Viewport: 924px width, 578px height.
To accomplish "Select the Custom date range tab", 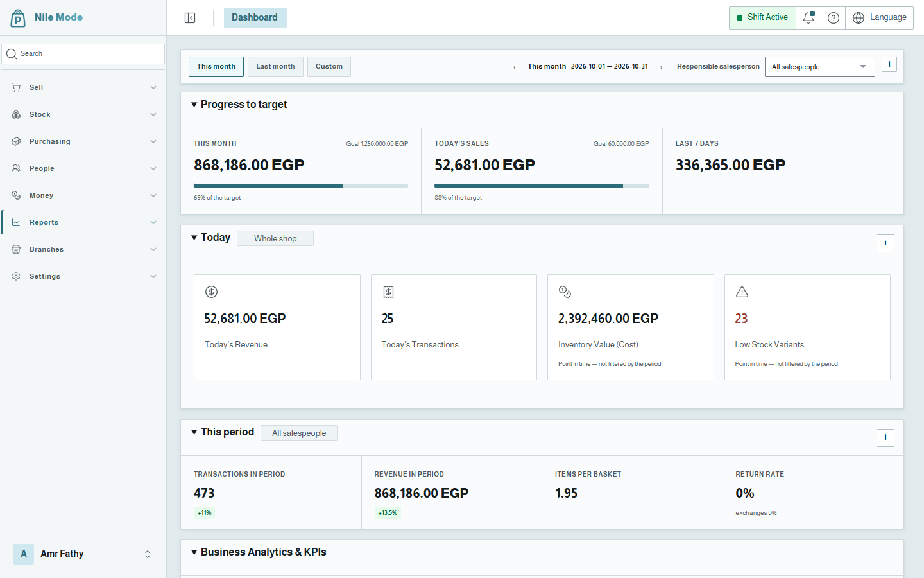I will tap(329, 67).
